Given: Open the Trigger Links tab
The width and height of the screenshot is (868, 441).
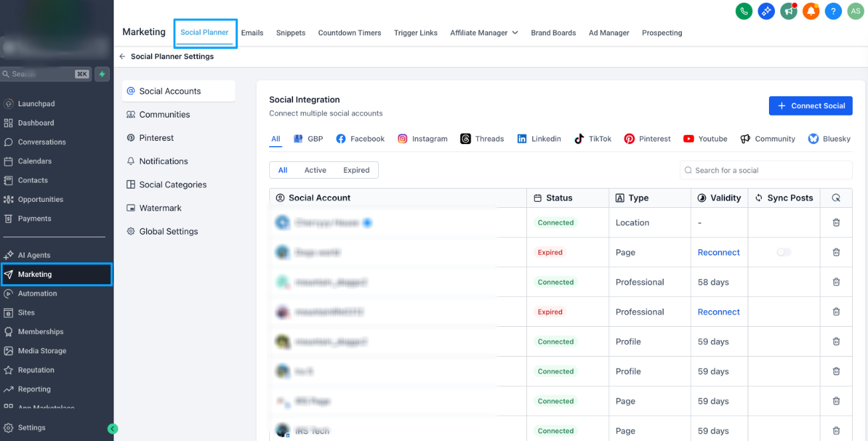Looking at the screenshot, I should [415, 33].
